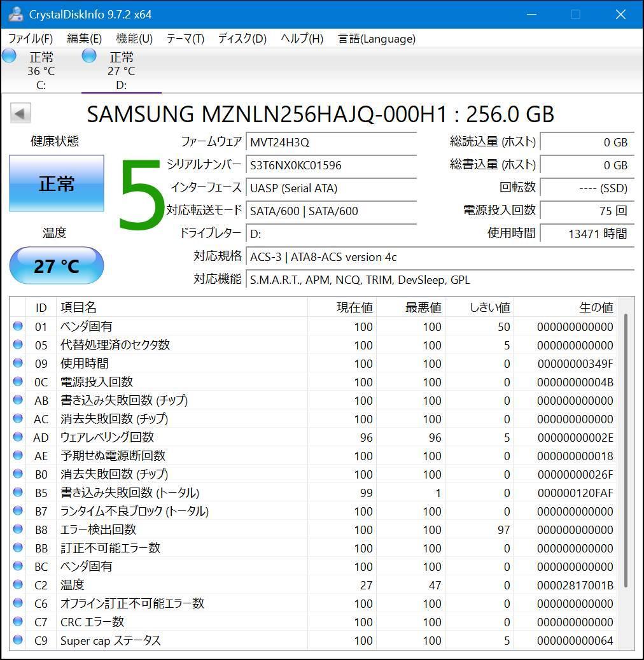Open the ディスク(D) menu
644x660 pixels.
pyautogui.click(x=241, y=39)
